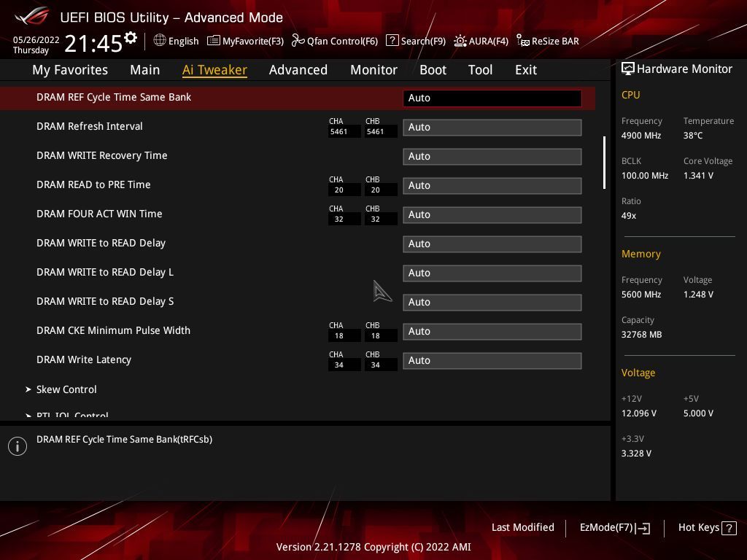Click the info icon beside help text
The image size is (747, 560).
(x=18, y=446)
